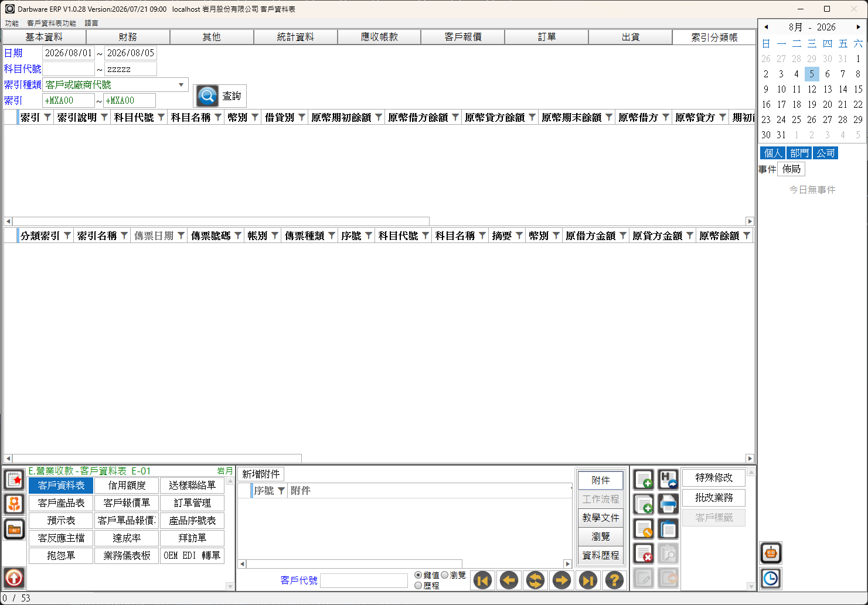This screenshot has width=868, height=605.
Task: Select the 鍵值 radio button
Action: [418, 575]
